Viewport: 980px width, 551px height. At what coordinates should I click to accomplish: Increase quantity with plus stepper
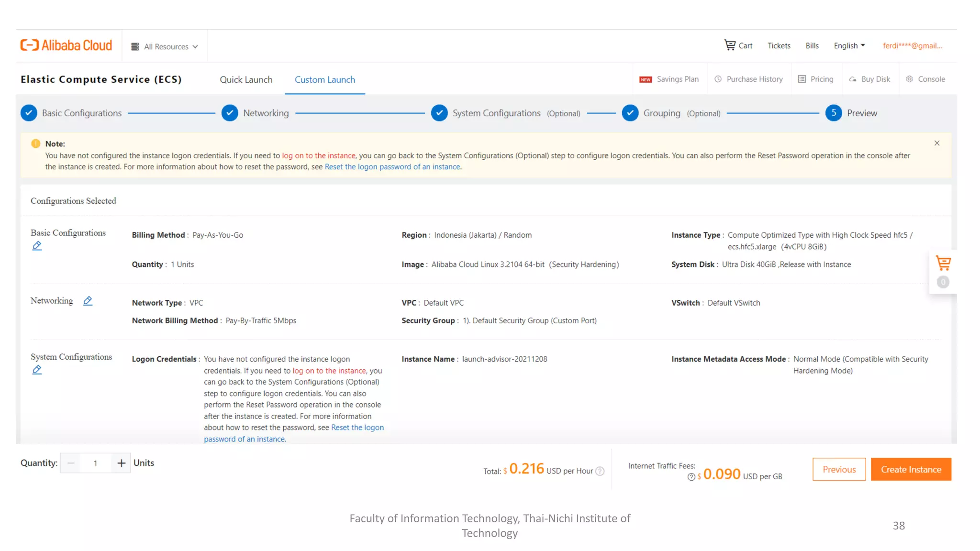(x=122, y=463)
